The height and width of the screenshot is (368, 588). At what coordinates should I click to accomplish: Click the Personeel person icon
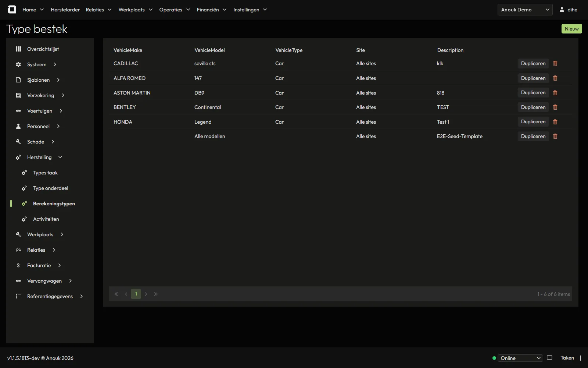(18, 126)
